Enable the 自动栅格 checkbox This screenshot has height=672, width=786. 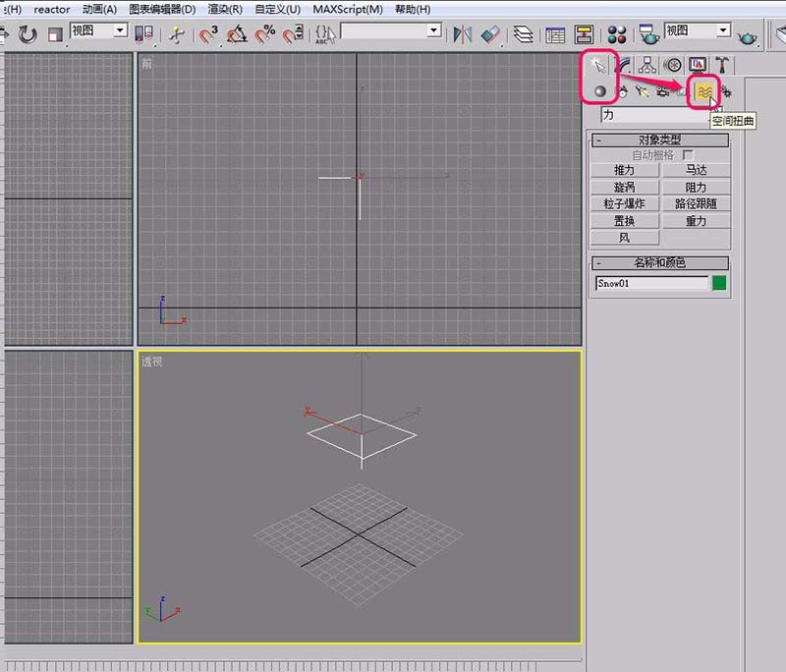point(688,155)
